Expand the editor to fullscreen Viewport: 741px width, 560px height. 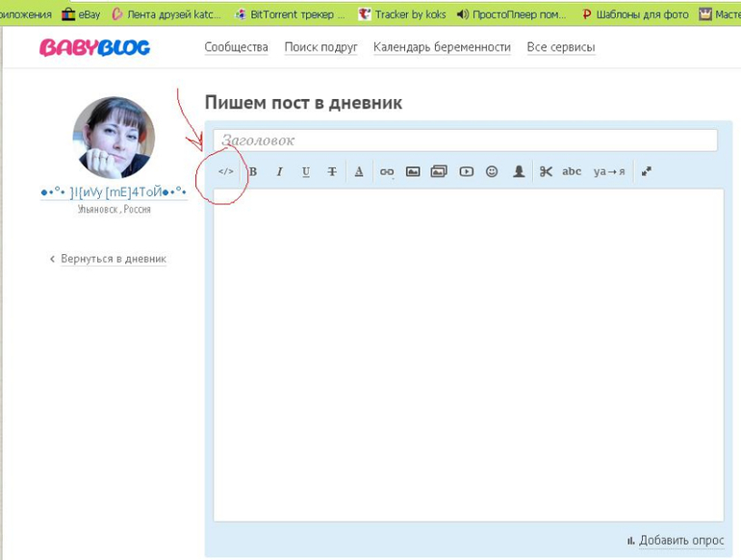(x=647, y=171)
